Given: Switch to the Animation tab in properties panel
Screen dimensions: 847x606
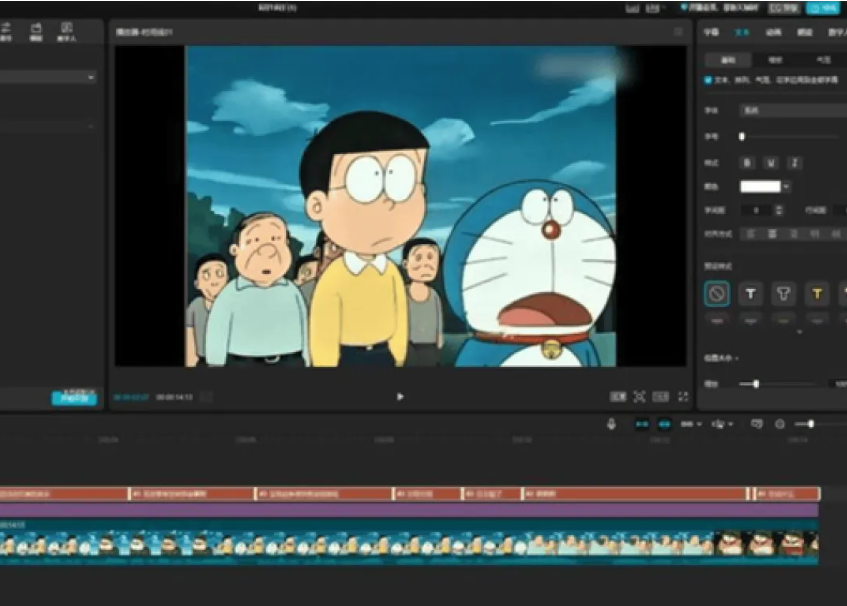Looking at the screenshot, I should pyautogui.click(x=773, y=32).
